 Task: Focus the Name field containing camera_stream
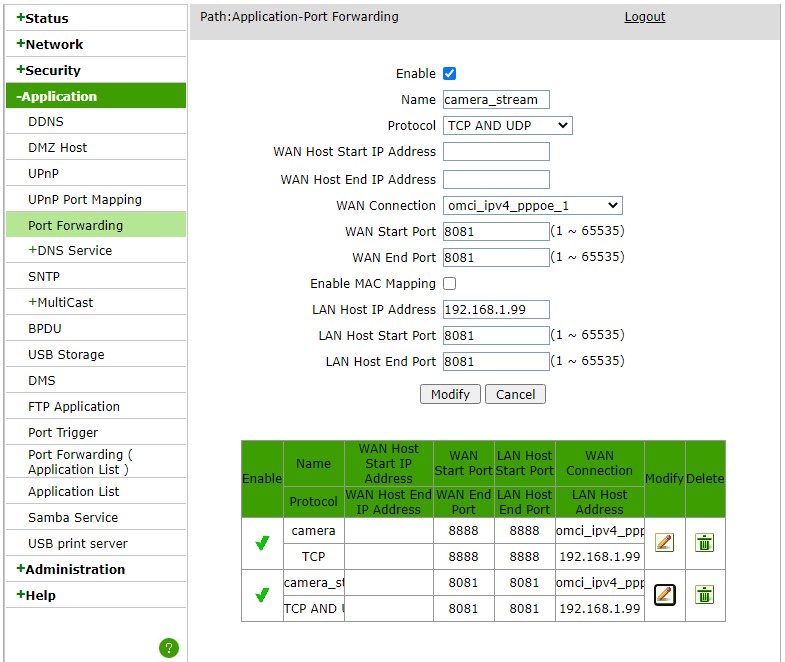click(496, 100)
